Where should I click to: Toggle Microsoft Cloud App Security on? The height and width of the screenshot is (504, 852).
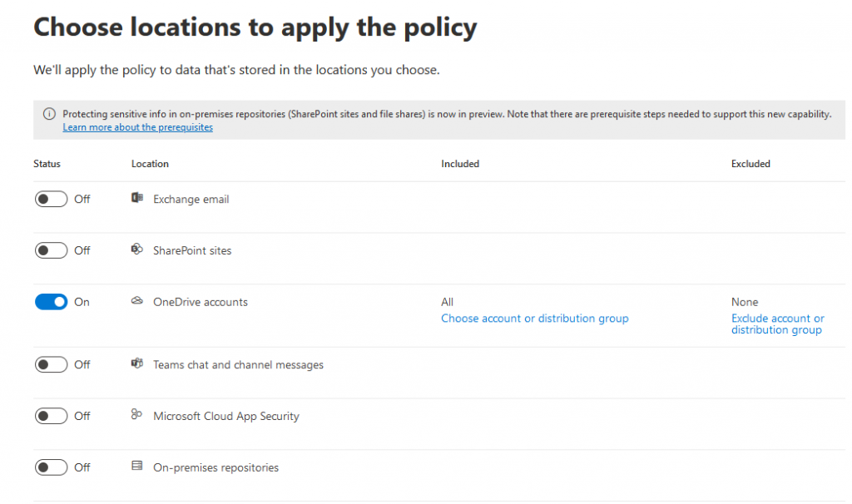click(51, 416)
